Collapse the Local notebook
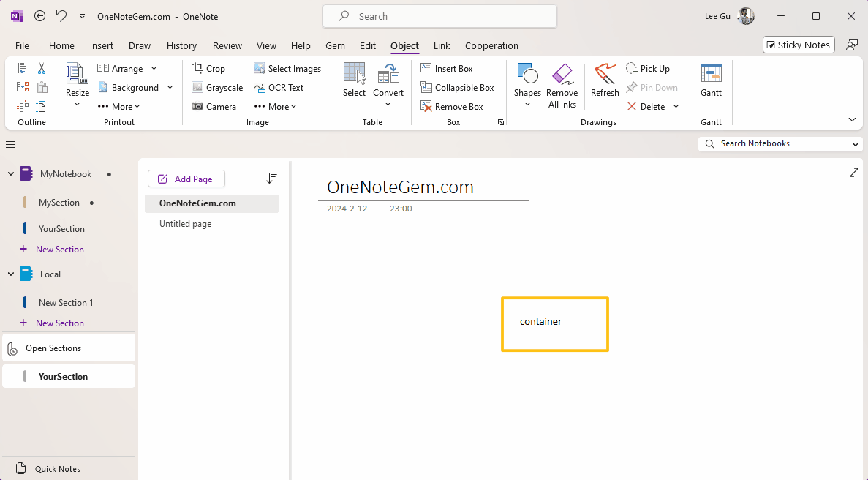Screen dimensions: 868x480 11,274
